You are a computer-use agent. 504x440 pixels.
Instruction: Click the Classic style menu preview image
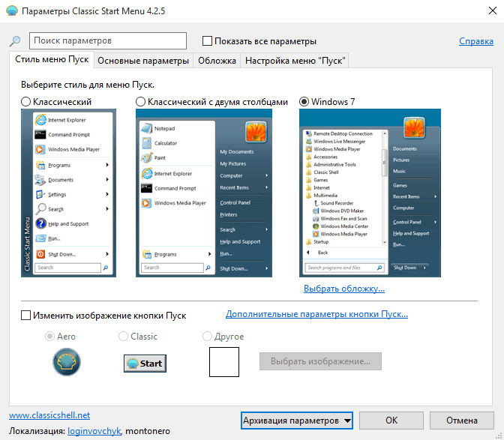68,193
